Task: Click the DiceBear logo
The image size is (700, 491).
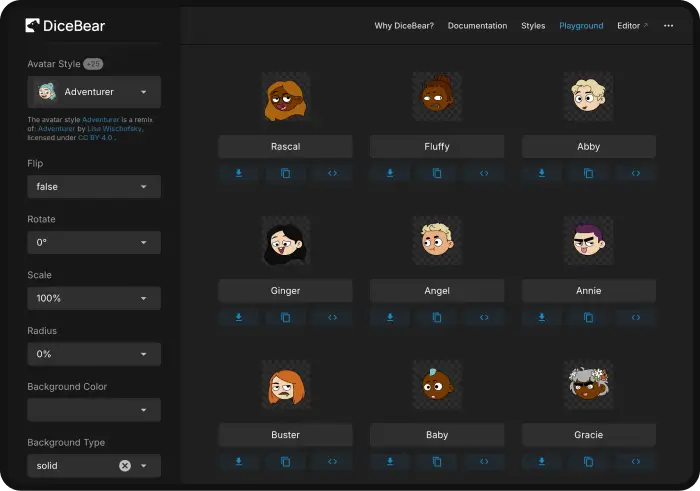Action: pos(65,25)
